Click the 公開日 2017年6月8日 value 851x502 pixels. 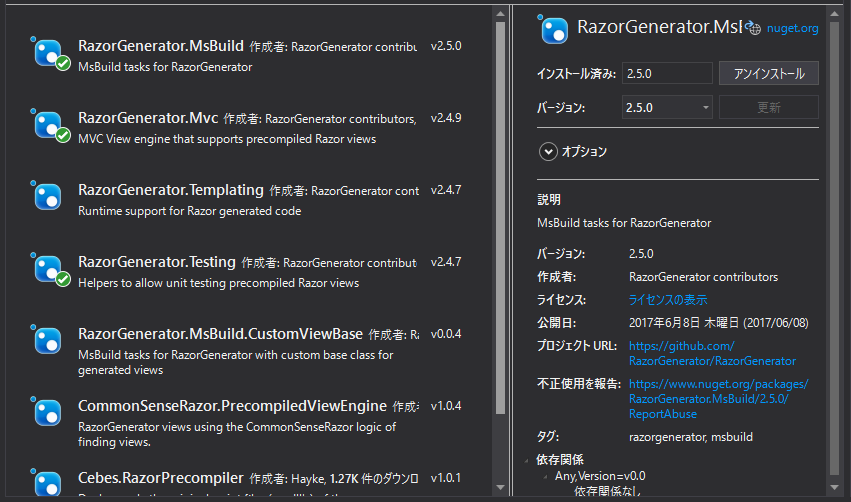[719, 323]
